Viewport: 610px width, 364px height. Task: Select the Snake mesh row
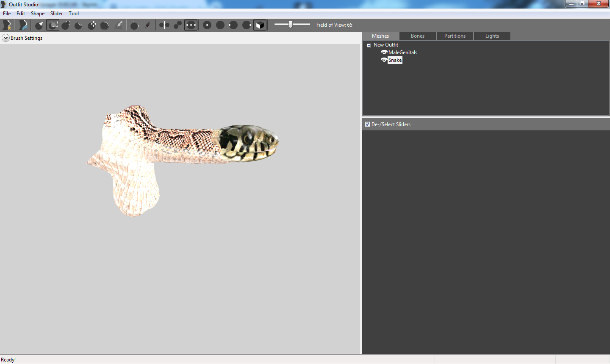pos(395,60)
